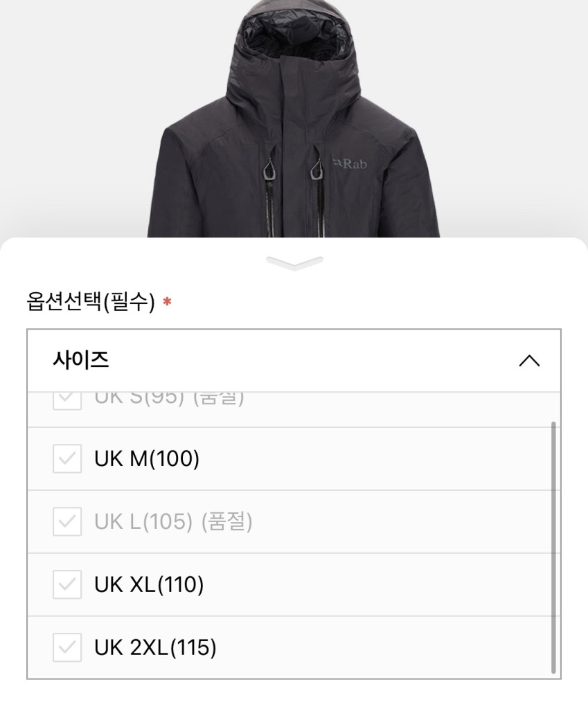Collapse the bottom sheet using the down-chevron handle
The image size is (588, 709).
[294, 262]
